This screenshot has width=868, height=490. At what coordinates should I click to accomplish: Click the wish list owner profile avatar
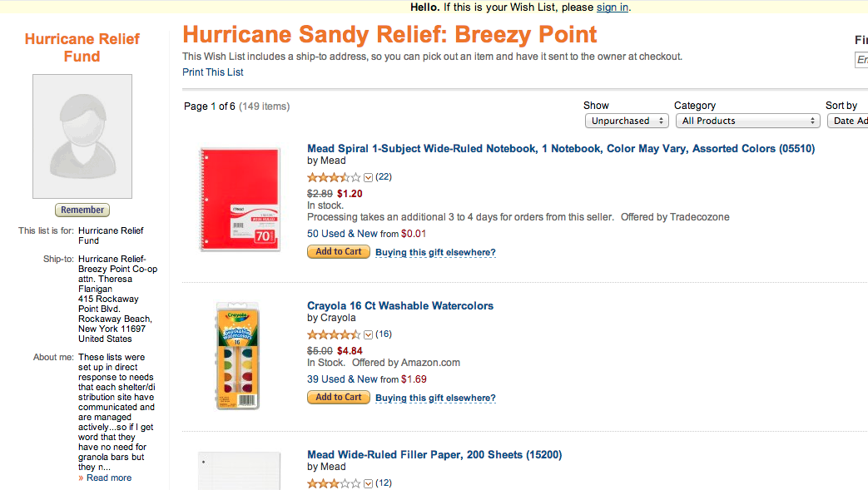[82, 136]
